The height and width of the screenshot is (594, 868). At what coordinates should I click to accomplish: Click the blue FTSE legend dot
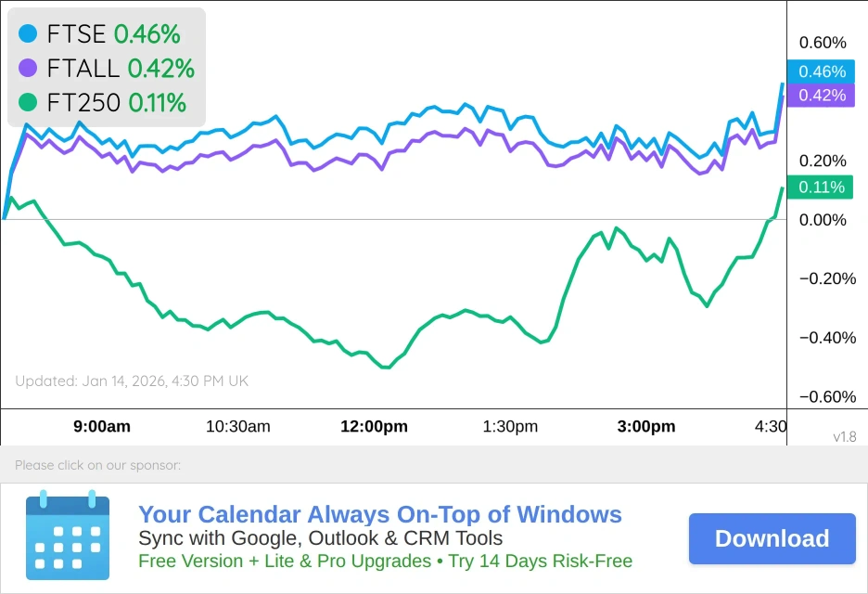point(27,34)
